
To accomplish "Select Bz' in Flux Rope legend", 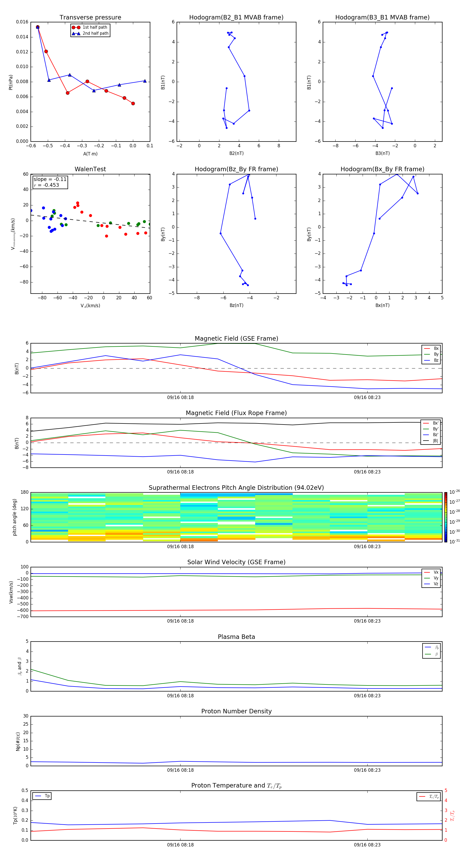I will [x=431, y=435].
